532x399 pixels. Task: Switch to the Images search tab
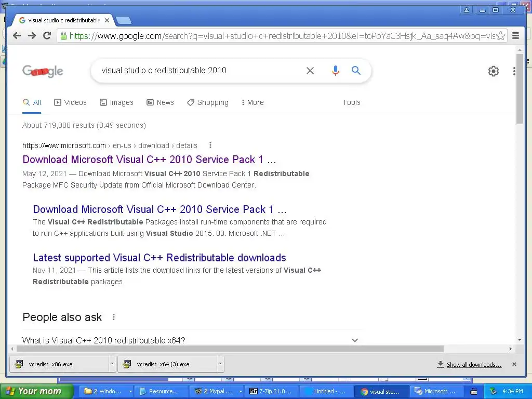pos(116,102)
